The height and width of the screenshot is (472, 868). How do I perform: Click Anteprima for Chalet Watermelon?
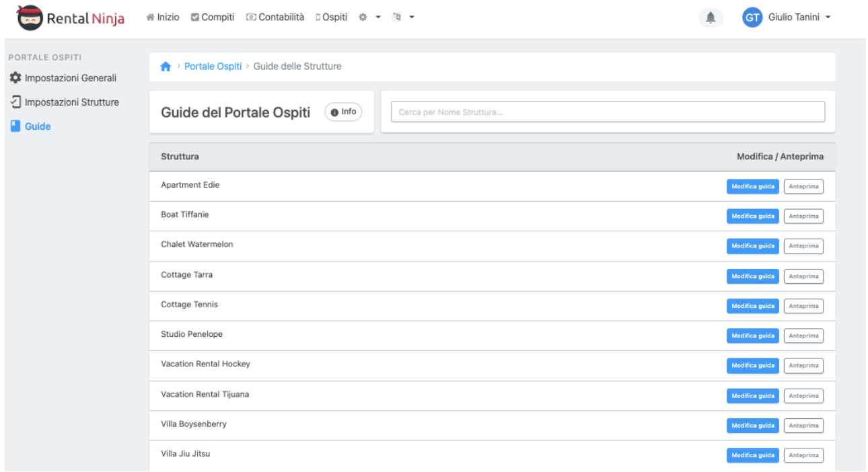(803, 246)
